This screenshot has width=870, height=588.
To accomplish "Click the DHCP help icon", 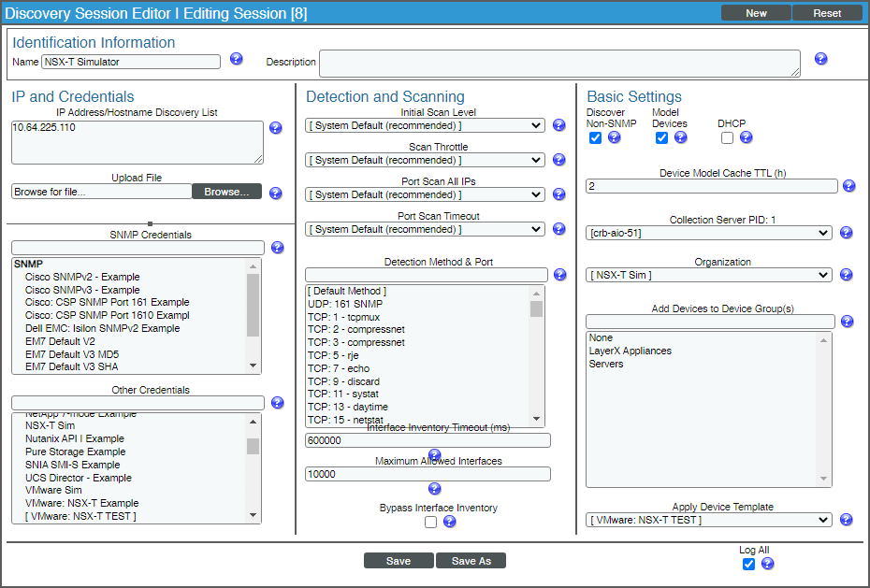I will coord(745,137).
